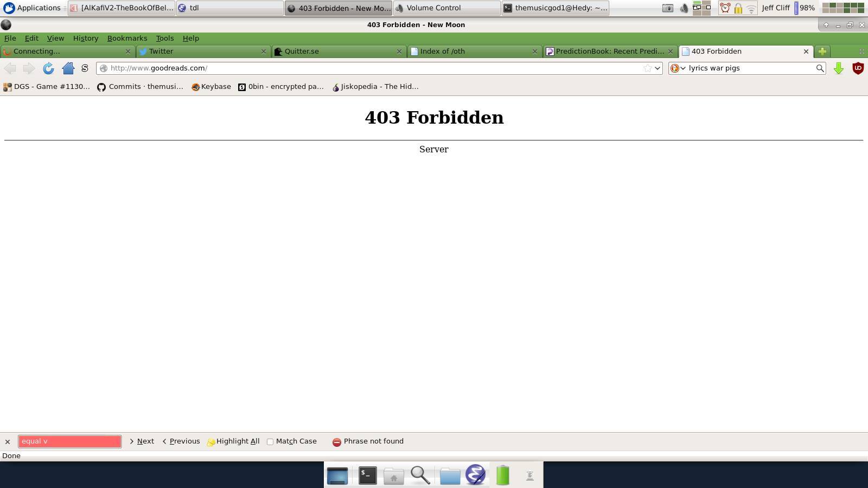Open the home folder in dock

pyautogui.click(x=394, y=476)
